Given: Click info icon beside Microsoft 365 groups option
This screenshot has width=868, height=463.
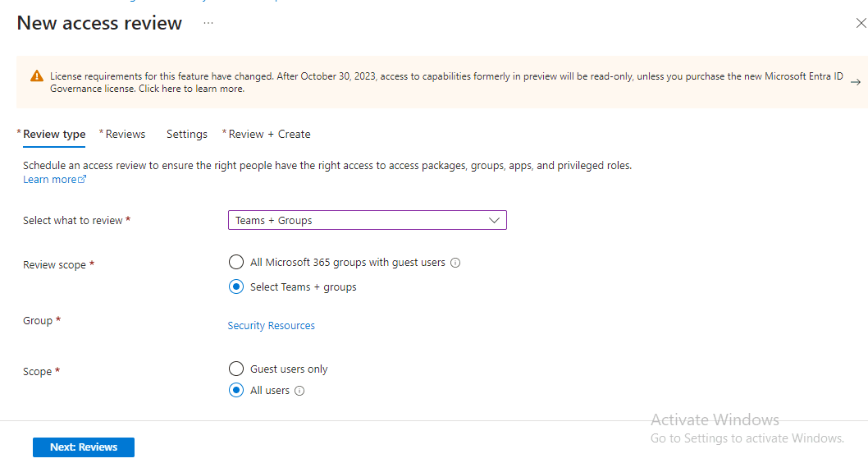Looking at the screenshot, I should [x=455, y=264].
